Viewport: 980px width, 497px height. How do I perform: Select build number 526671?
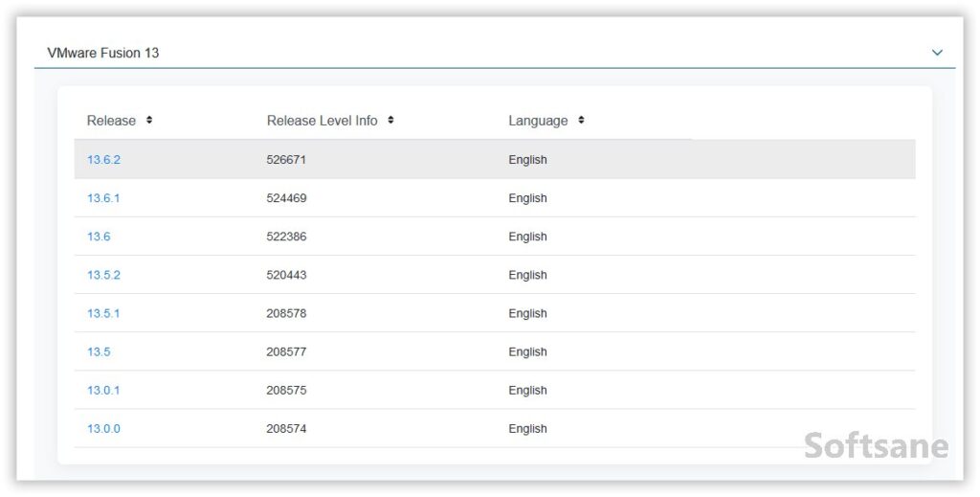(286, 159)
